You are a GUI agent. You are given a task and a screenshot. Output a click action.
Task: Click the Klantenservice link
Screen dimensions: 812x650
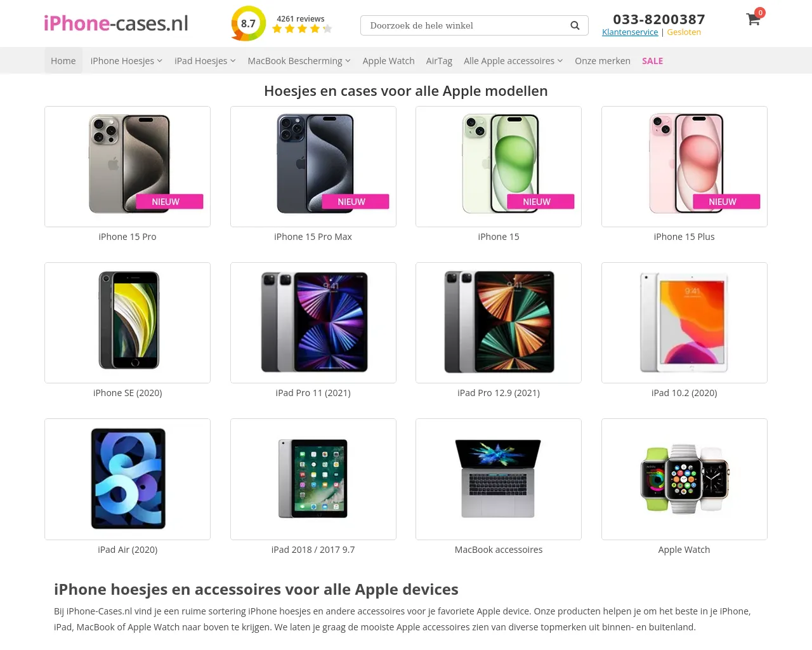(x=630, y=32)
